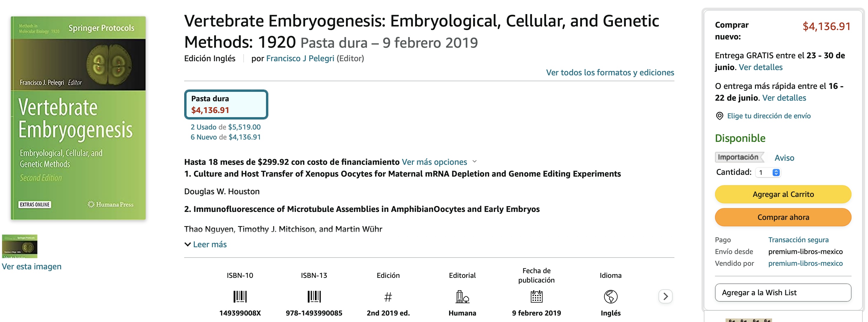View the 2 Usado offers link
This screenshot has width=868, height=322.
point(203,127)
